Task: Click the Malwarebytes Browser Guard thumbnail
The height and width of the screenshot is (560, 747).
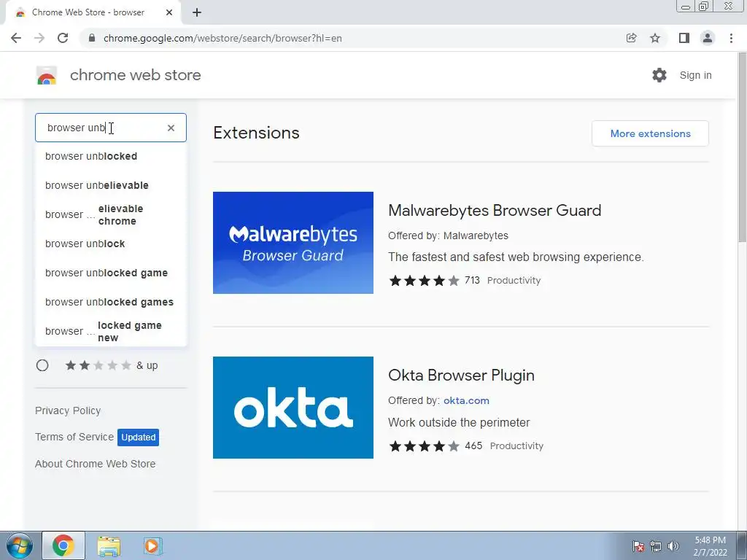Action: (293, 243)
